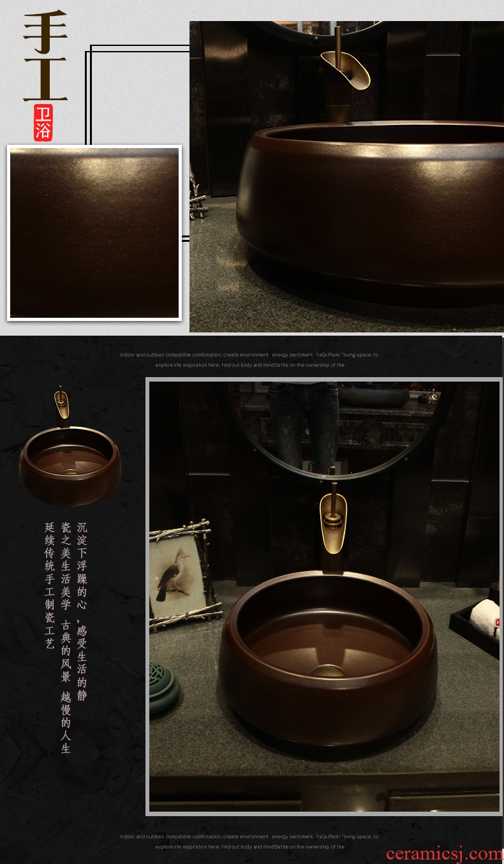Click the large 手工 calligraphy title
This screenshot has width=504, height=864.
pyautogui.click(x=45, y=57)
